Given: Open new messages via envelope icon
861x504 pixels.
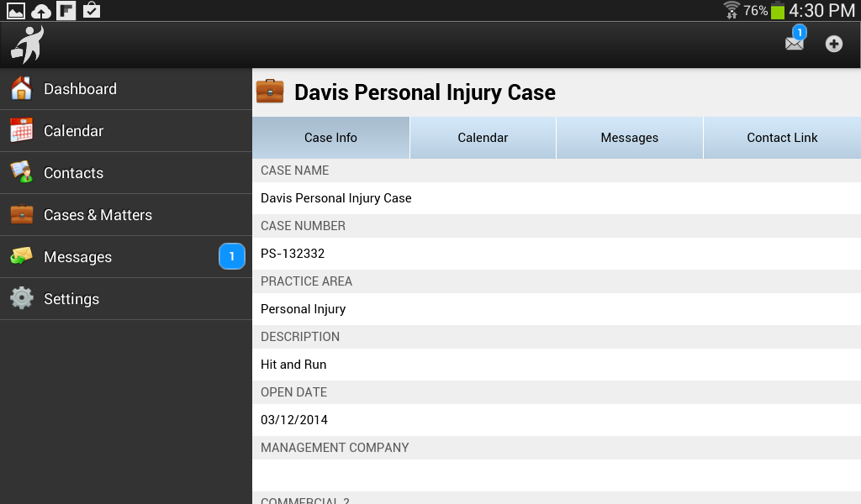Looking at the screenshot, I should pyautogui.click(x=794, y=44).
